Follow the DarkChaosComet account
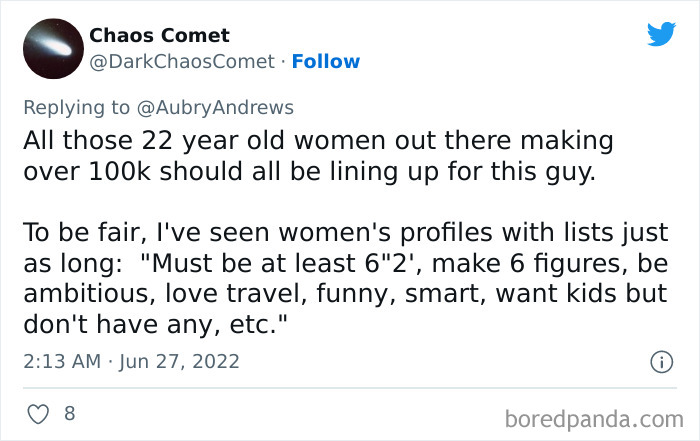 click(x=325, y=62)
